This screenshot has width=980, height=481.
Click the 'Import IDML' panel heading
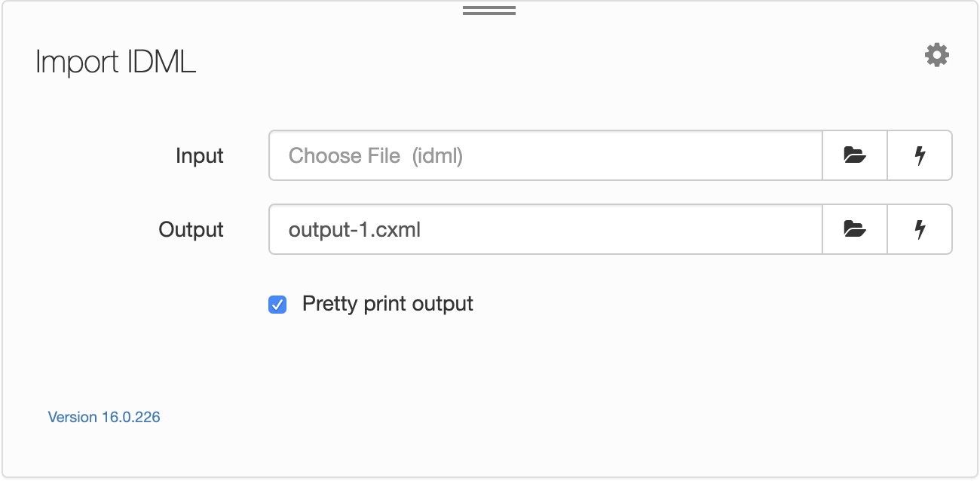pos(116,62)
